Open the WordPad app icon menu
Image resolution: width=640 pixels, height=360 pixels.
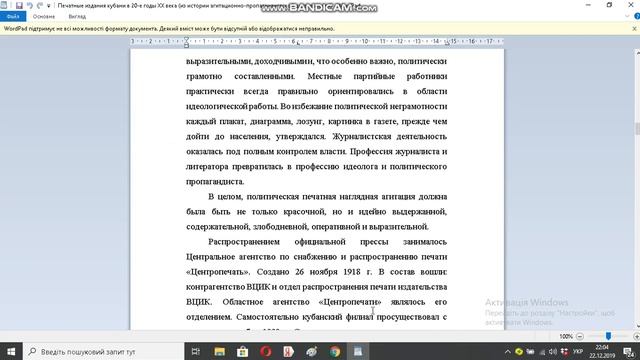click(x=4, y=5)
